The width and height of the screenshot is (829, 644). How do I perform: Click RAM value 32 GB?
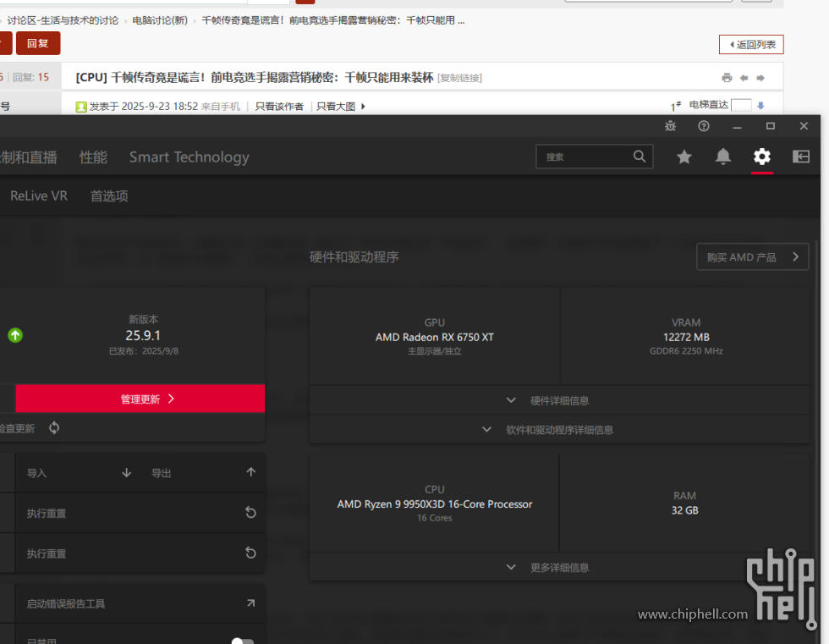684,510
